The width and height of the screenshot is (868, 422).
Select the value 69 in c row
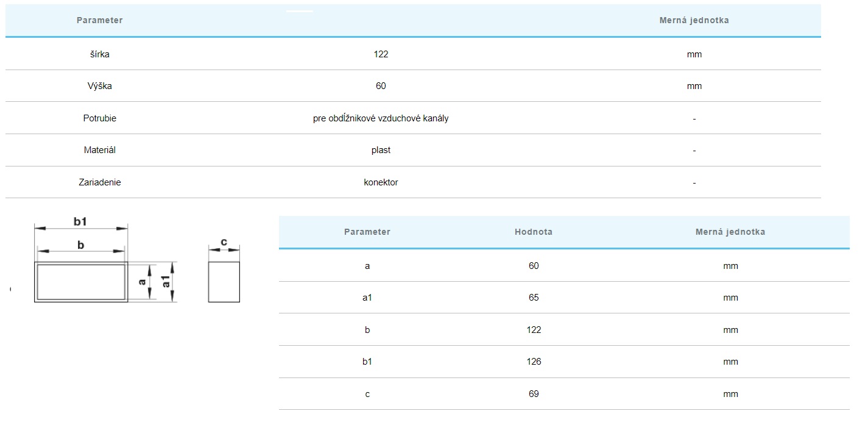534,394
